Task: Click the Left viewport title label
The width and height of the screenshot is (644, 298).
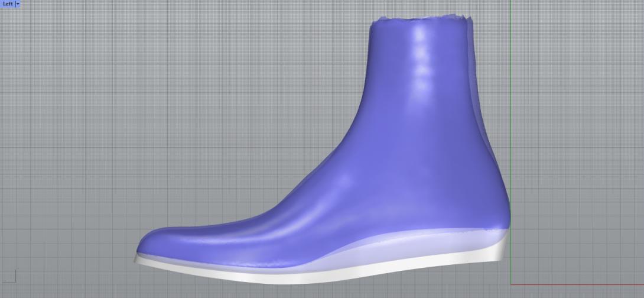Action: tap(8, 4)
